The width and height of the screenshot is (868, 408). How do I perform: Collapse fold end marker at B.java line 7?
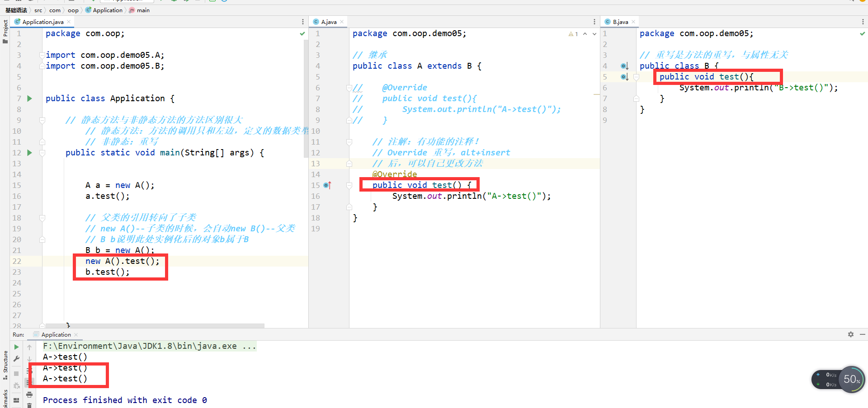pyautogui.click(x=636, y=98)
